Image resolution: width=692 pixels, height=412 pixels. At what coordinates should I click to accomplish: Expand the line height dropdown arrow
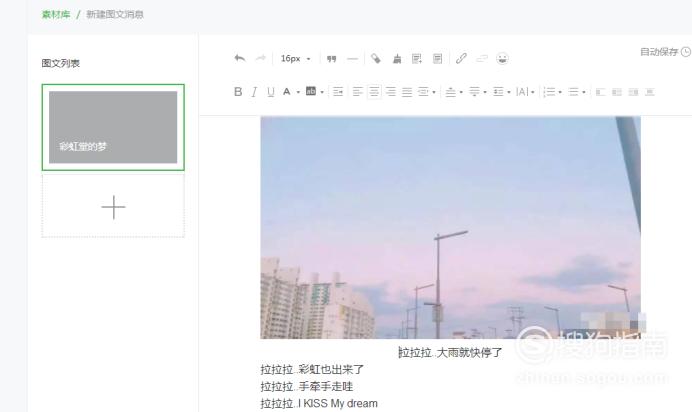[509, 92]
